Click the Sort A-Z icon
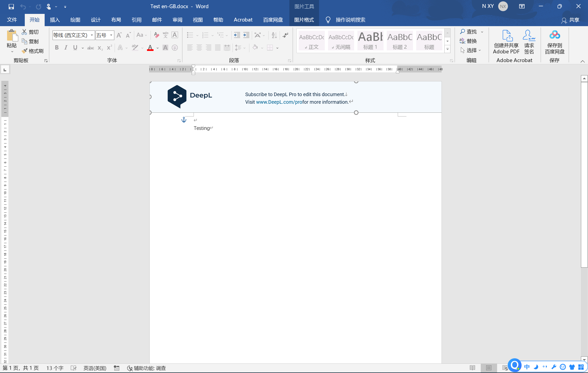This screenshot has width=588, height=373. click(x=274, y=35)
